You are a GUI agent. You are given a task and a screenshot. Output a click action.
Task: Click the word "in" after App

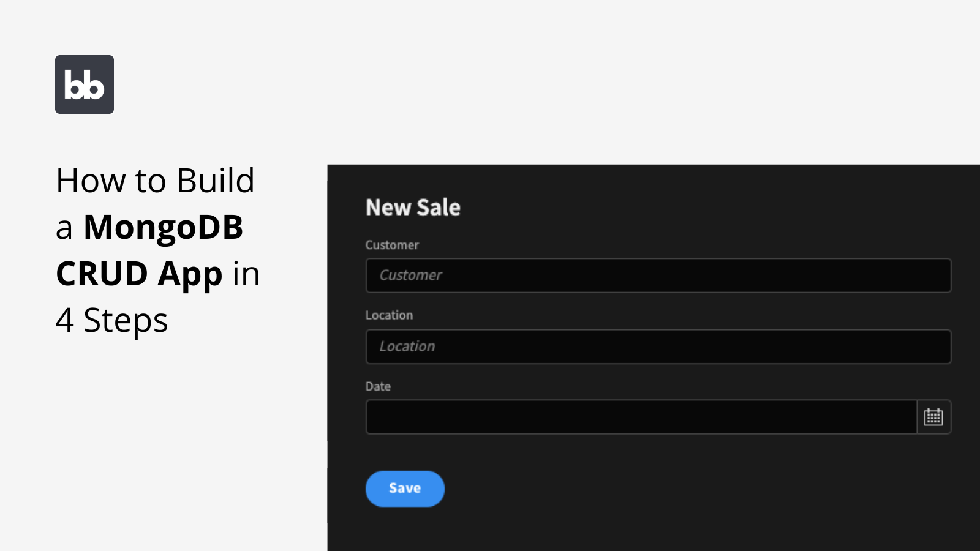pos(246,274)
